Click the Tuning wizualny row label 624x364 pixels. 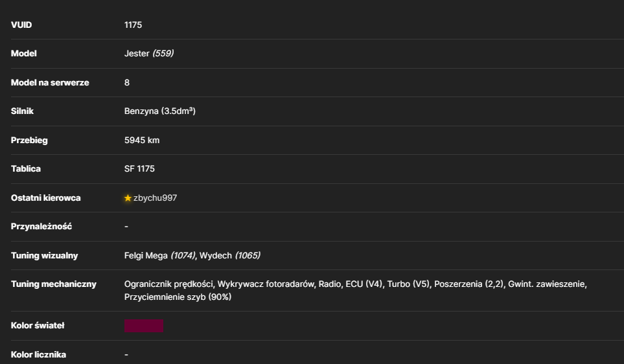pos(45,255)
